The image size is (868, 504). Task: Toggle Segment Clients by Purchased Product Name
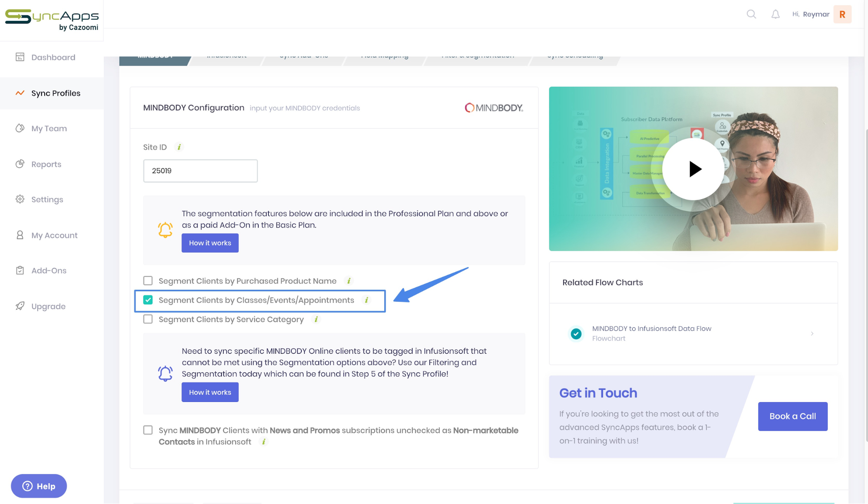(148, 281)
